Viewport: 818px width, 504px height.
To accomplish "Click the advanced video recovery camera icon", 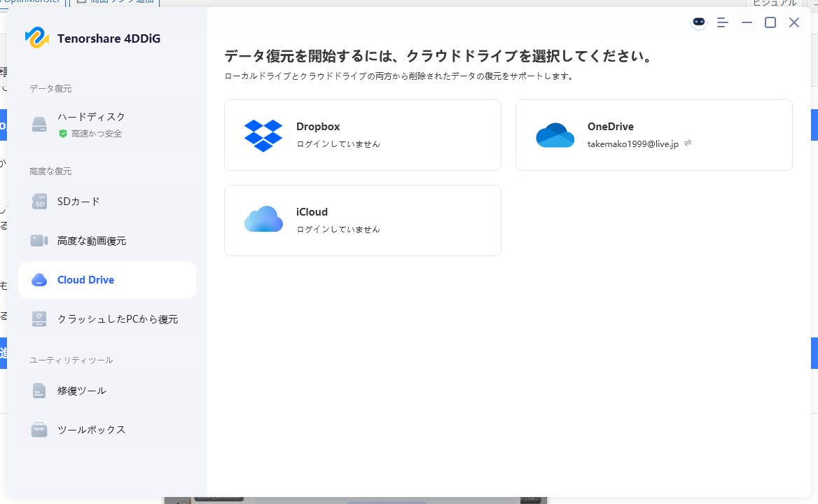I will tap(39, 241).
